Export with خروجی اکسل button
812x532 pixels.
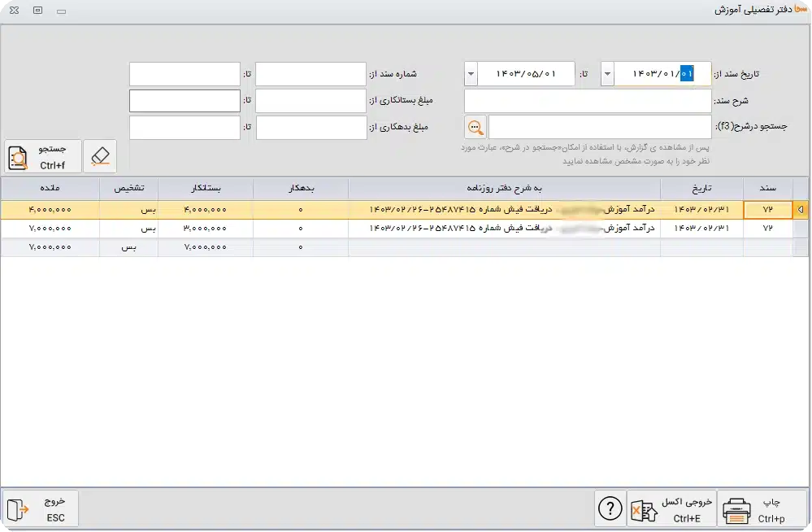point(671,508)
